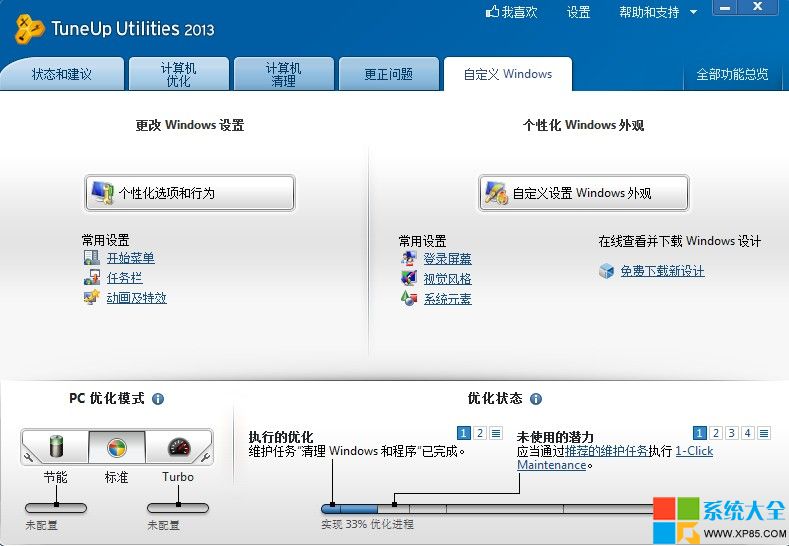Viewport: 789px width, 546px height.
Task: Open the 系统元素 link
Action: (x=448, y=299)
